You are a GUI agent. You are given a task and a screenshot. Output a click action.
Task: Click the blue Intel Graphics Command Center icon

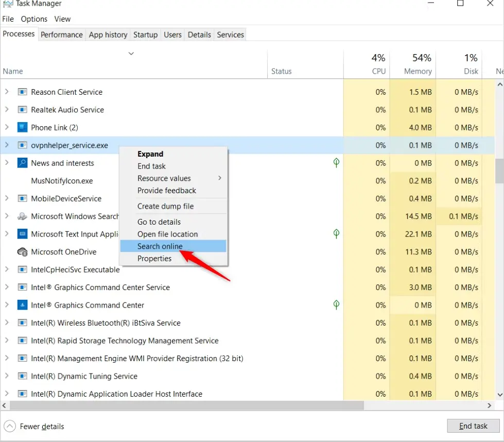[22, 305]
